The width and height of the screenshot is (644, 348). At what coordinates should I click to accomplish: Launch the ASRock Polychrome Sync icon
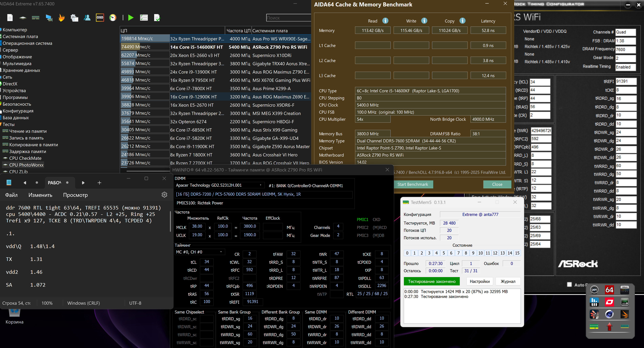tap(625, 290)
